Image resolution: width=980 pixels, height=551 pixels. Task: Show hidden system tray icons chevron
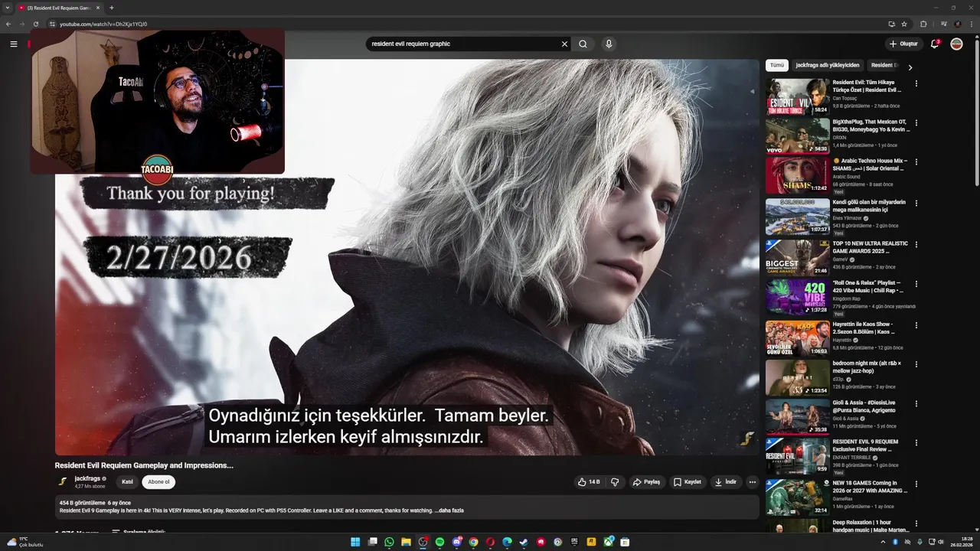pos(883,542)
